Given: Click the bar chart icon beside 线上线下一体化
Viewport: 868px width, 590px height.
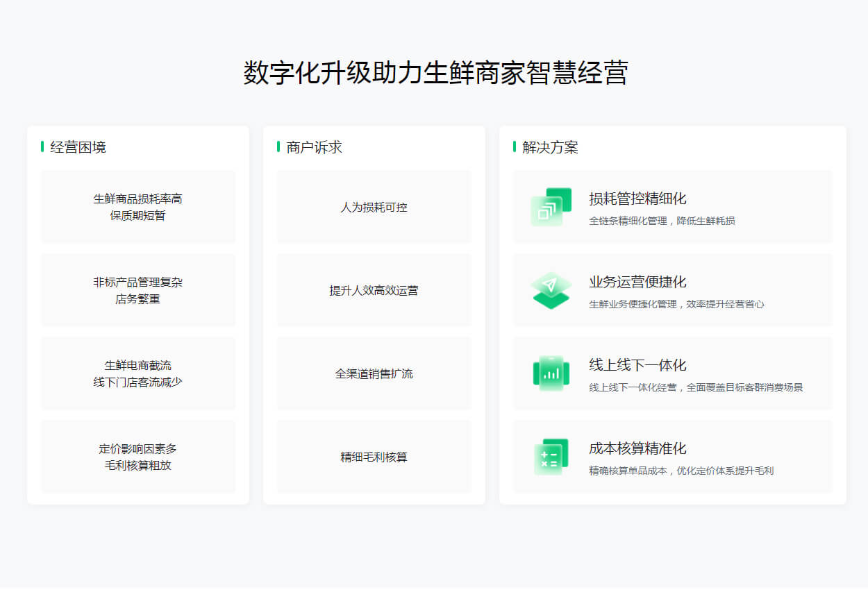Looking at the screenshot, I should [551, 373].
